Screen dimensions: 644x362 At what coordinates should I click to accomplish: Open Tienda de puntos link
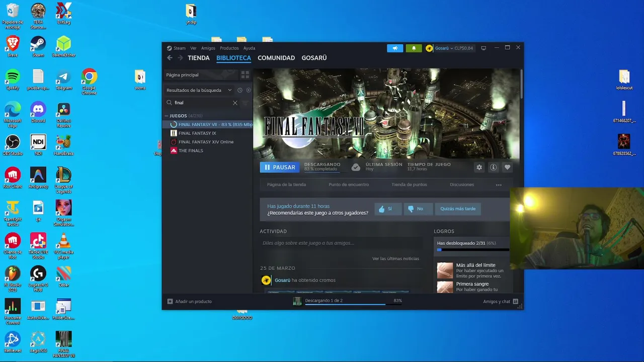[409, 185]
